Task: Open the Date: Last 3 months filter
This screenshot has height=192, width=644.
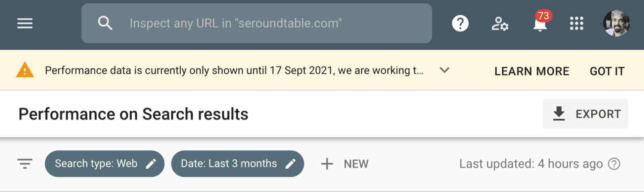Action: coord(237,163)
